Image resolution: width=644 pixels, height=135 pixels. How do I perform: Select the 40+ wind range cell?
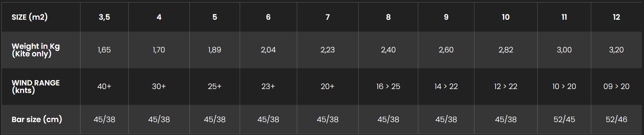(104, 87)
